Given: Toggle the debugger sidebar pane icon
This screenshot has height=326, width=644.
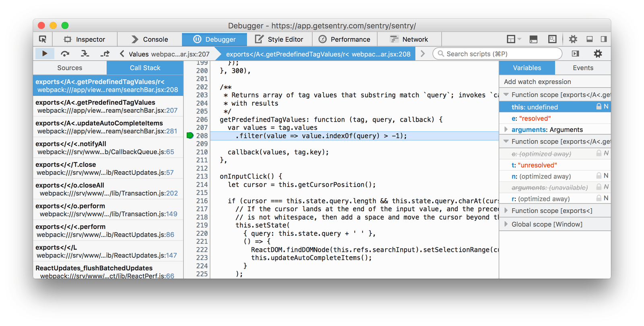Looking at the screenshot, I should tap(576, 54).
